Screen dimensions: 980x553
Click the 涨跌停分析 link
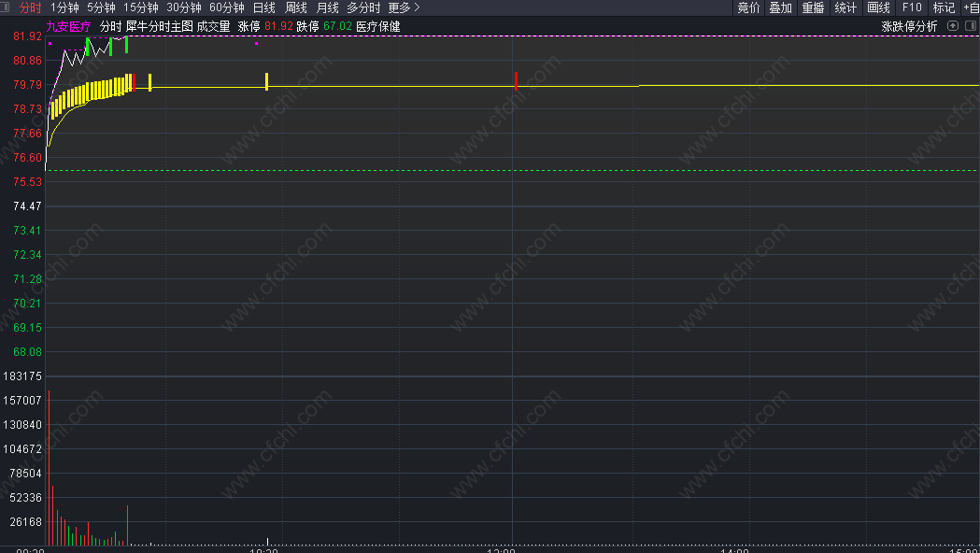coord(909,26)
